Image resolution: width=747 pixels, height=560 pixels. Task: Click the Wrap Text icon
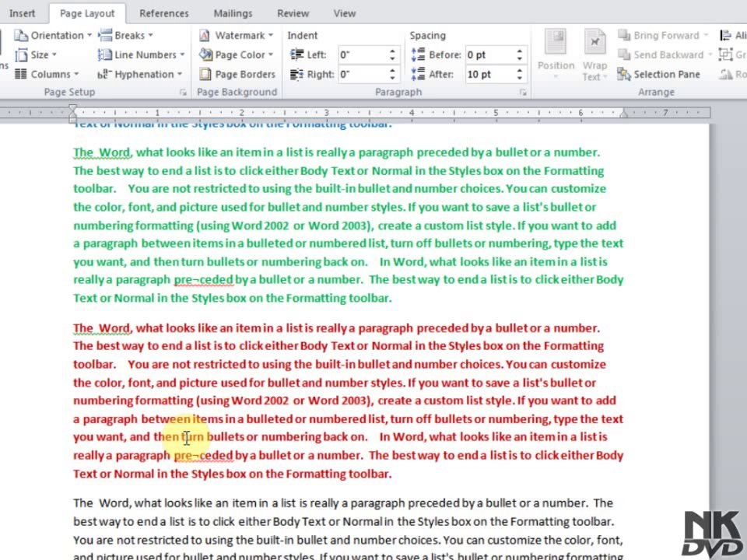point(594,43)
